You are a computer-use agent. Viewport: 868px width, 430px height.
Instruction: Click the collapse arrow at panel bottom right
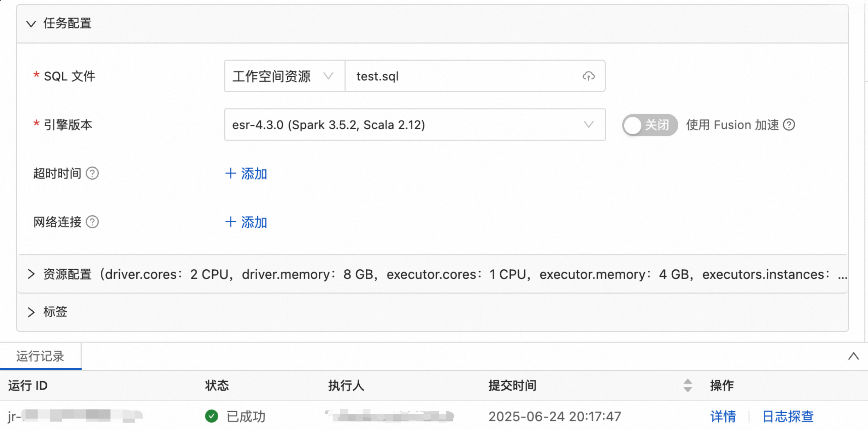[853, 356]
